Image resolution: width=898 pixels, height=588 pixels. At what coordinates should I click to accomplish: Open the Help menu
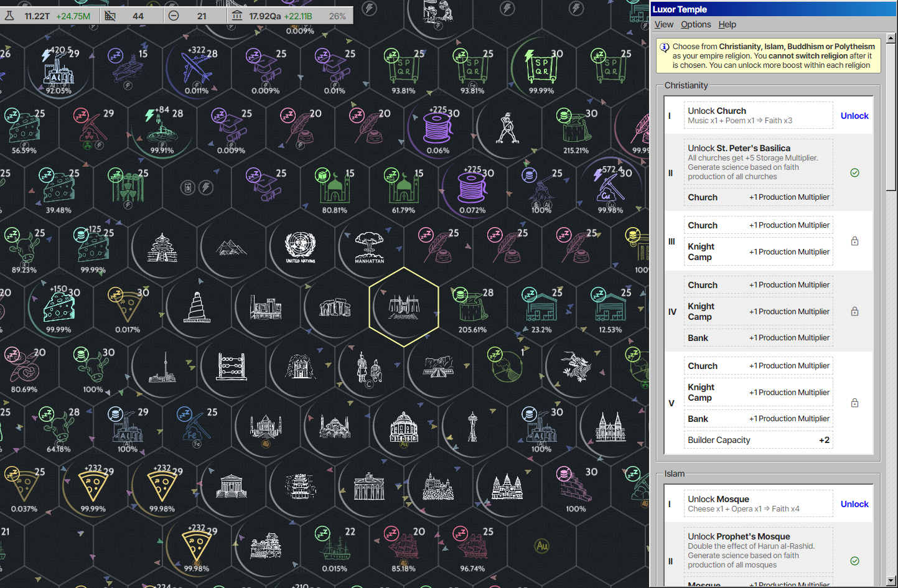(727, 24)
